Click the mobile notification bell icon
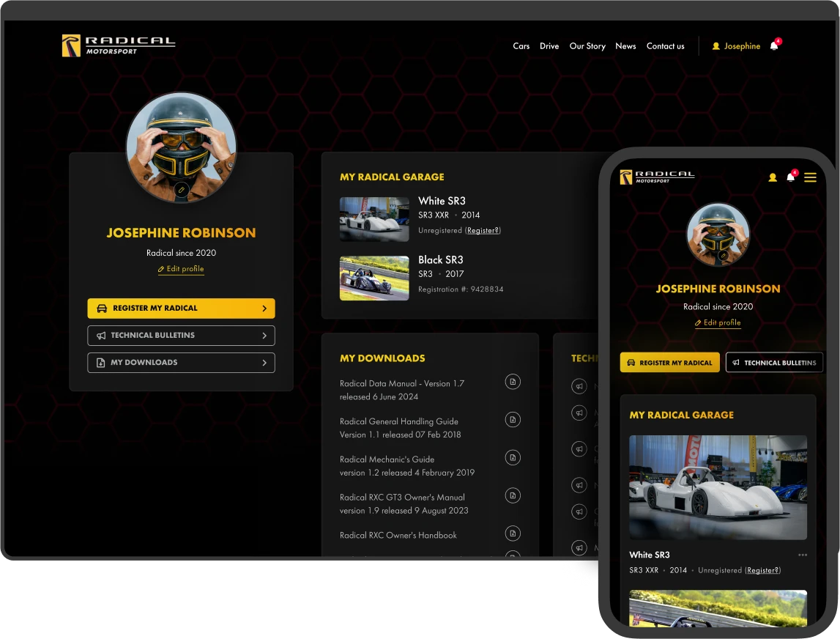Viewport: 840px width, 639px height. click(790, 177)
